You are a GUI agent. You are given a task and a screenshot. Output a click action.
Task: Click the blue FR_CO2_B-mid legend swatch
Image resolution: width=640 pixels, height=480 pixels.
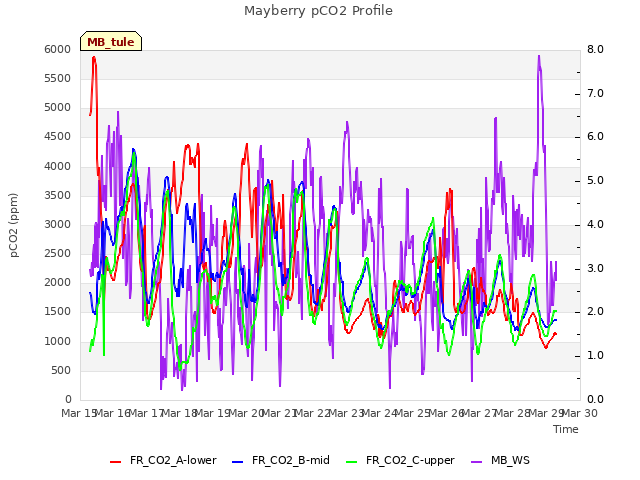(x=237, y=462)
